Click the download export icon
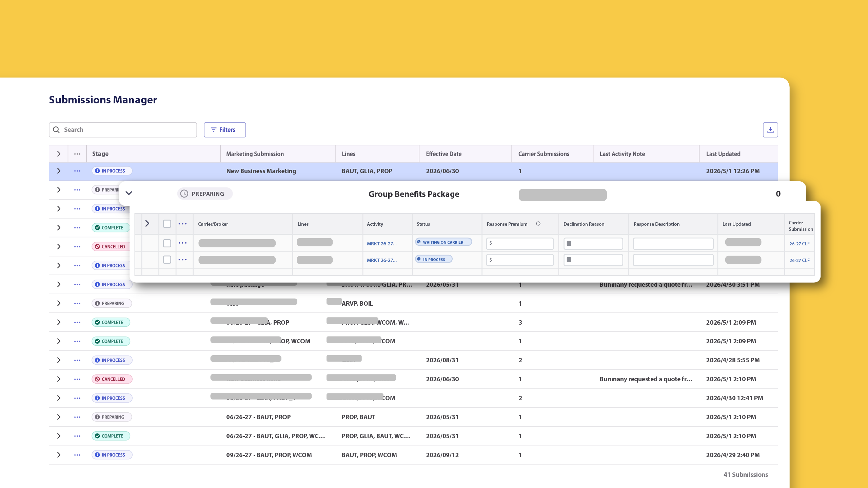The height and width of the screenshot is (488, 868). point(770,130)
